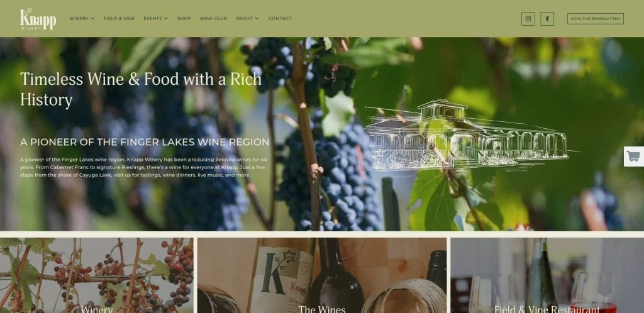Select Wine Club in navigation
Screen dimensions: 644x313
(213, 18)
